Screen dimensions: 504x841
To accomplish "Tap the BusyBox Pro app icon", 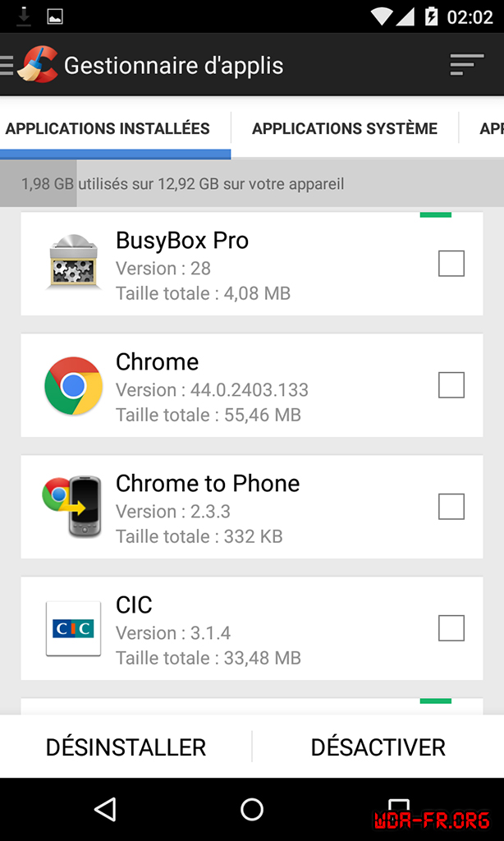I will tap(73, 263).
